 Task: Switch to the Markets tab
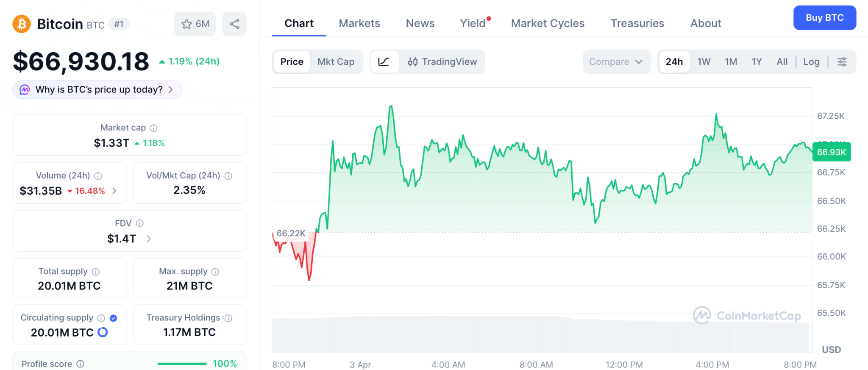click(x=359, y=23)
